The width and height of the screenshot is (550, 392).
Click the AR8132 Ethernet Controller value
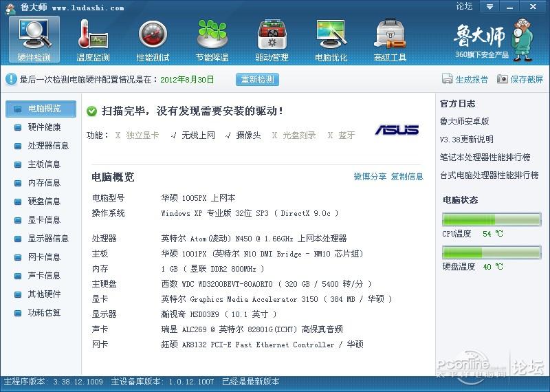262,345
